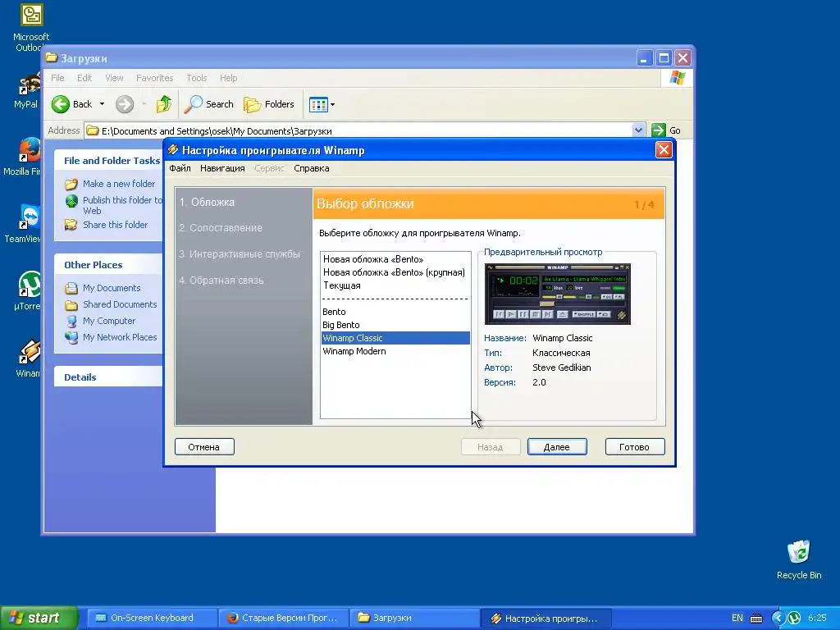Click the Go button beside address bar
Image resolution: width=840 pixels, height=630 pixels.
pos(666,130)
